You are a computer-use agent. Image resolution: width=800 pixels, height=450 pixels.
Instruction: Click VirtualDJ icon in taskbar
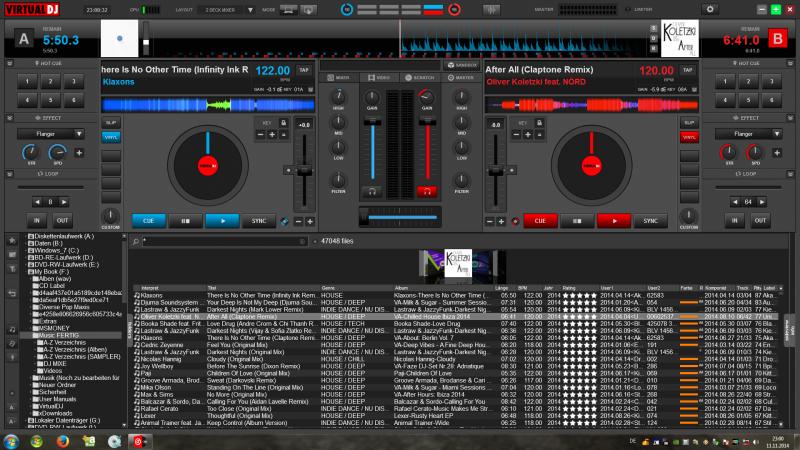pyautogui.click(x=139, y=441)
